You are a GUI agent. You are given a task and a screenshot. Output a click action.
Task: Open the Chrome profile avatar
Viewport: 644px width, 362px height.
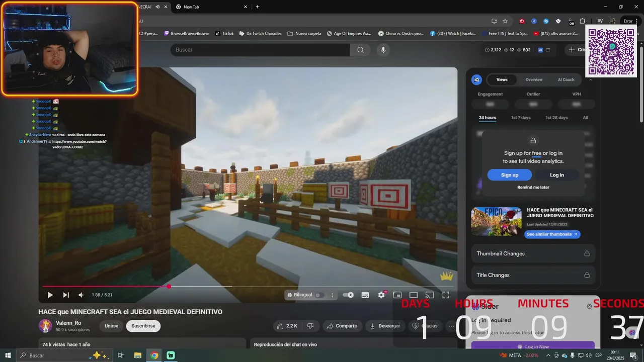(x=612, y=21)
